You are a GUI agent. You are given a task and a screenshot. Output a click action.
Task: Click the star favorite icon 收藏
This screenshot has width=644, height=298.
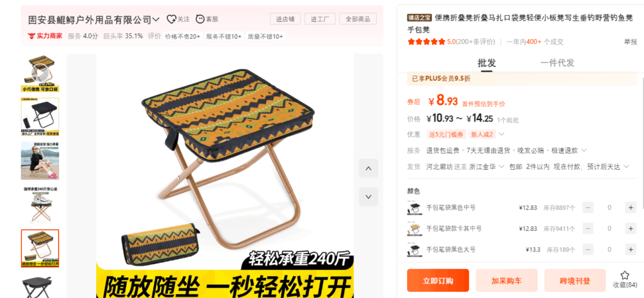click(625, 275)
